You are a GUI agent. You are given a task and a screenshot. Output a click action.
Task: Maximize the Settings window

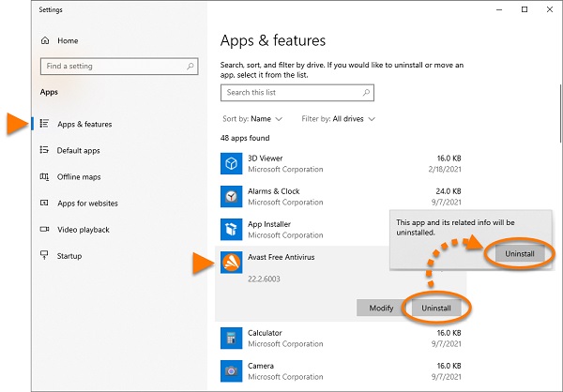point(525,9)
